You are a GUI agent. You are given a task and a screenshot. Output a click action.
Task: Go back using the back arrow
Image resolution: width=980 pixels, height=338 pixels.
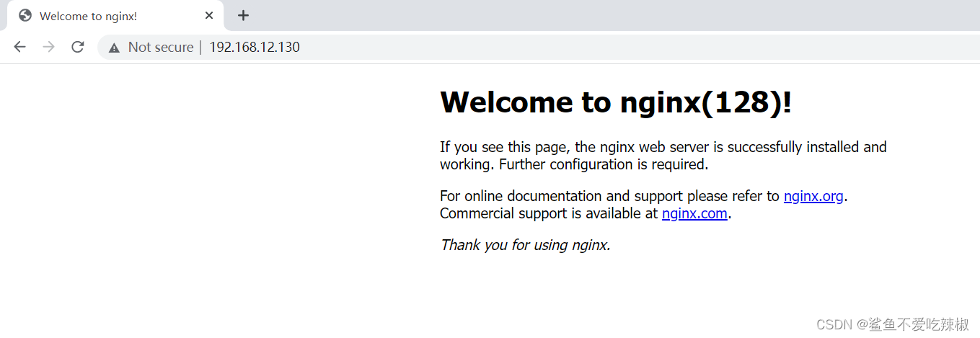coord(19,47)
